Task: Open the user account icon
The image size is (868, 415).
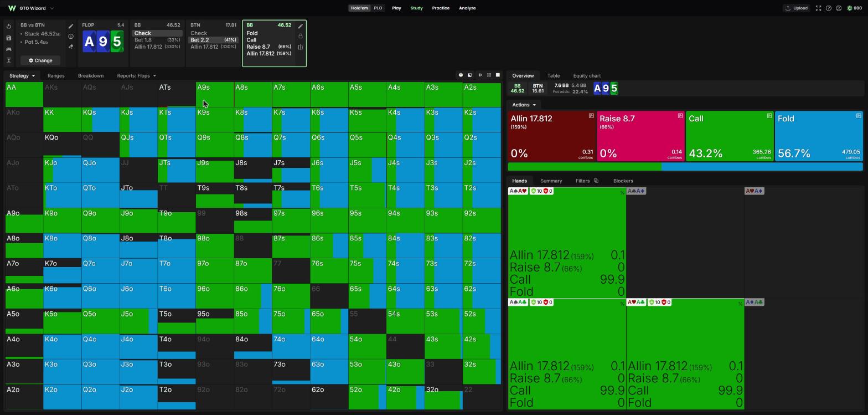Action: point(839,8)
